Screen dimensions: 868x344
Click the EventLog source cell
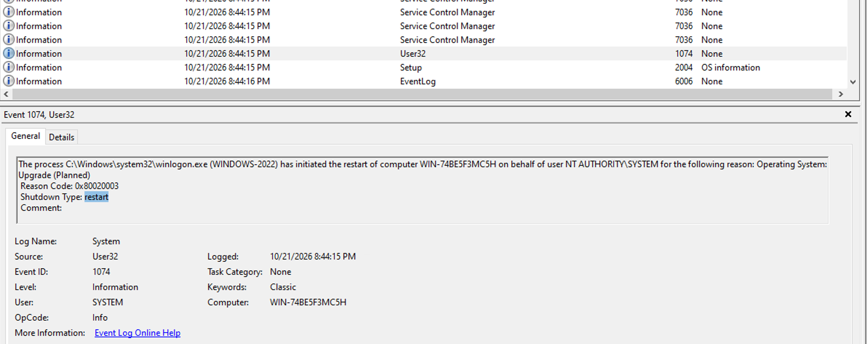click(x=418, y=81)
